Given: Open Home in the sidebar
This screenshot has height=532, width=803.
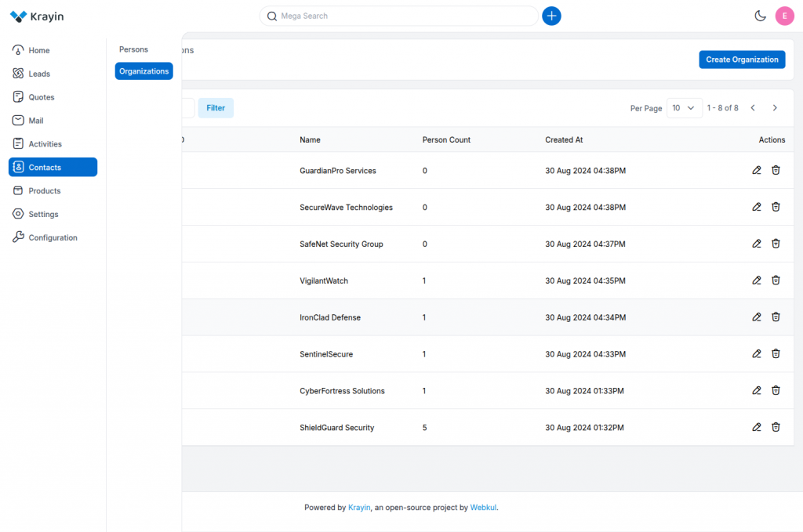Looking at the screenshot, I should [53, 50].
